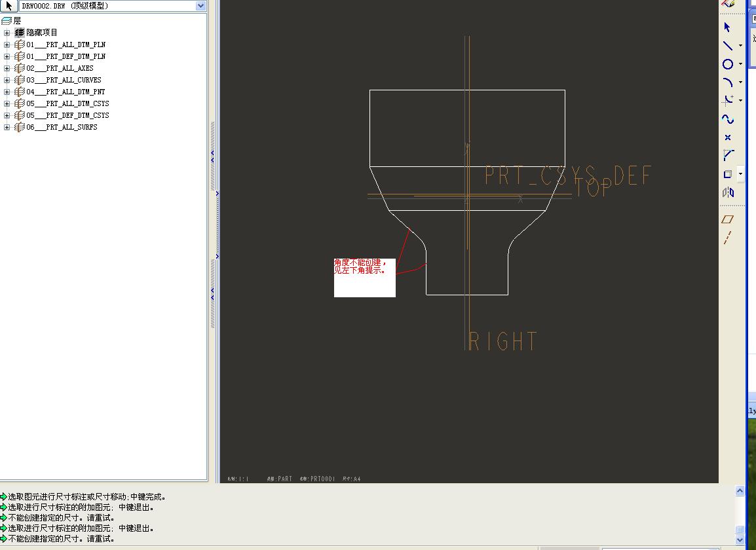This screenshot has width=756, height=550.
Task: Click last message 不能创建指定的尺寸
Action: point(61,539)
